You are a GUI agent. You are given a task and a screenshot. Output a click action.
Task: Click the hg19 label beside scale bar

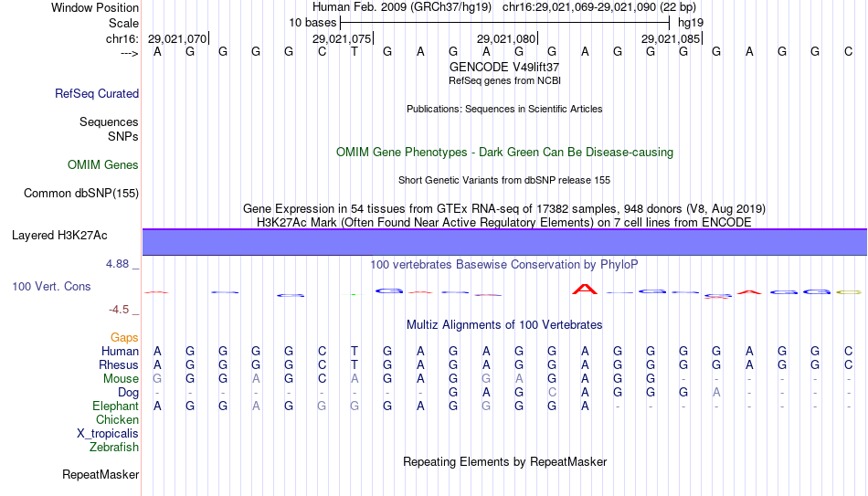(691, 23)
